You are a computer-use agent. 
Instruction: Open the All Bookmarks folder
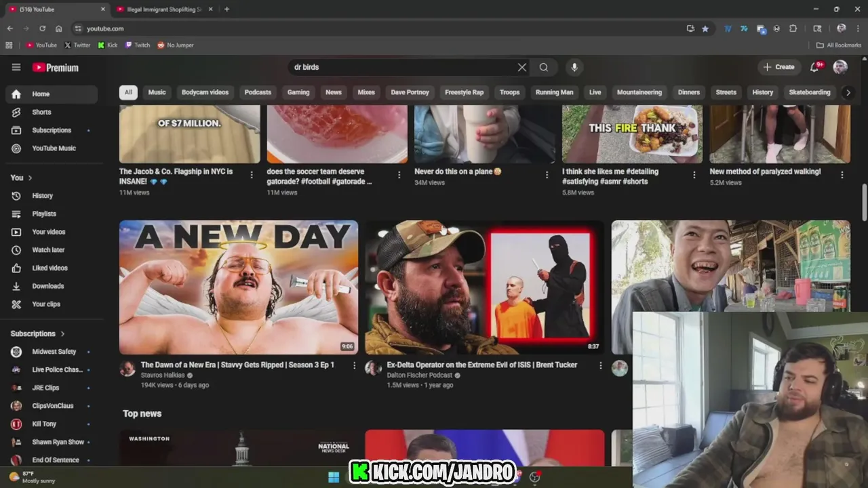click(839, 45)
